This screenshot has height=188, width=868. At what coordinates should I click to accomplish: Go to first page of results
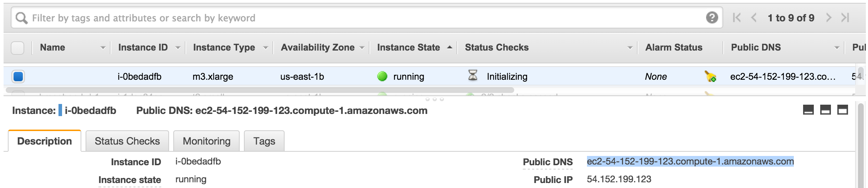pyautogui.click(x=737, y=17)
